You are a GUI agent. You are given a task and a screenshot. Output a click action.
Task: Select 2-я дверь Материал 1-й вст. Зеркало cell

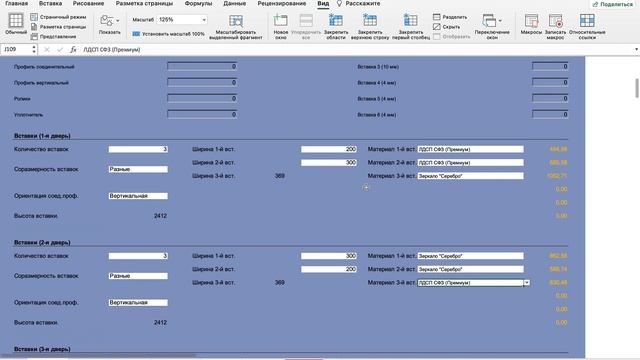[x=470, y=256]
